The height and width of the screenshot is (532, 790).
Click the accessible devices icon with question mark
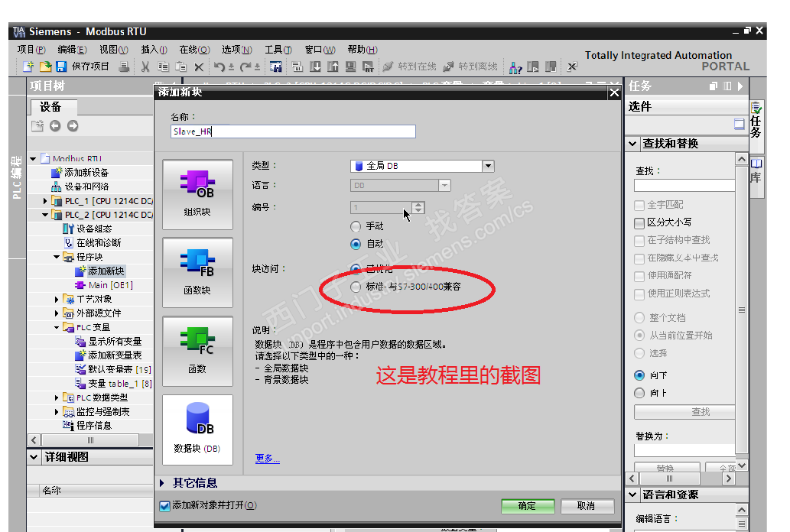515,67
